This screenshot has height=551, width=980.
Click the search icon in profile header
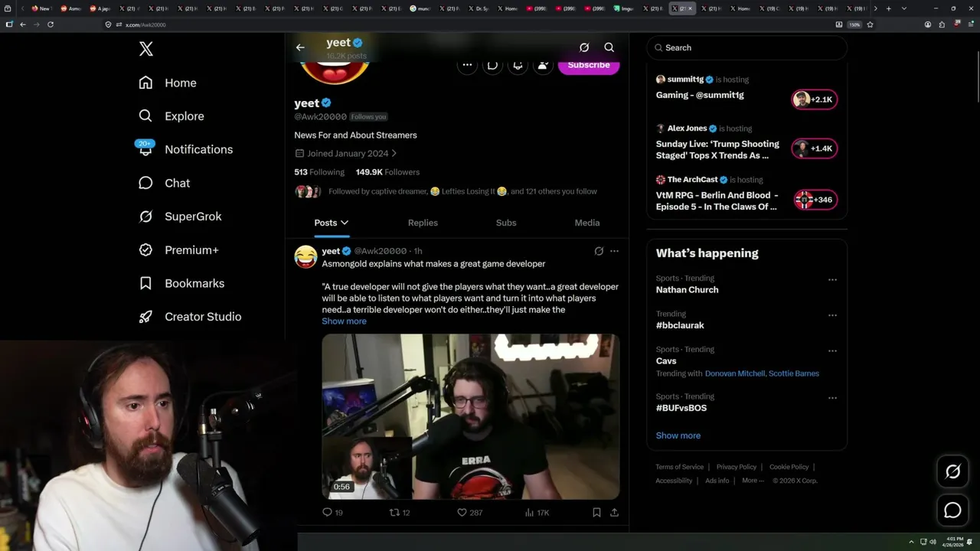pyautogui.click(x=609, y=47)
